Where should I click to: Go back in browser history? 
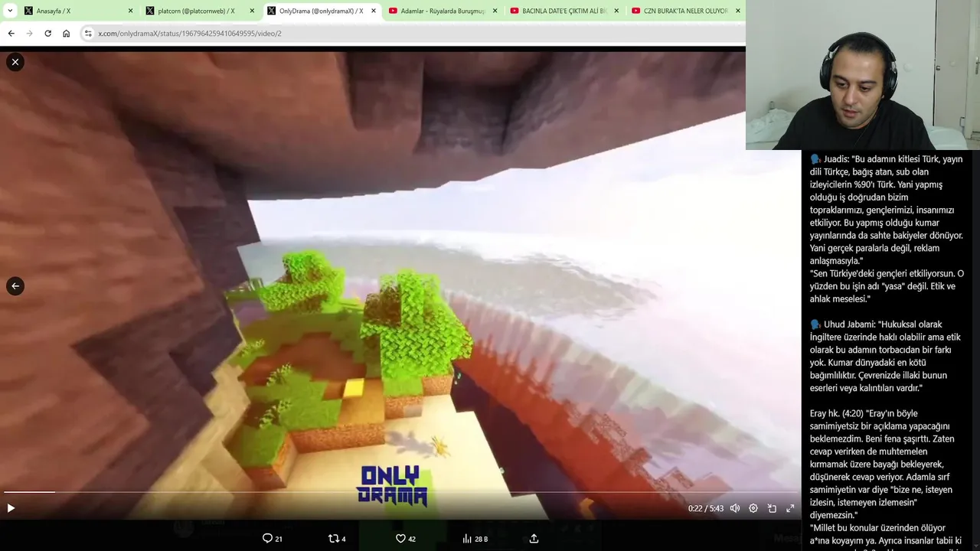(11, 34)
